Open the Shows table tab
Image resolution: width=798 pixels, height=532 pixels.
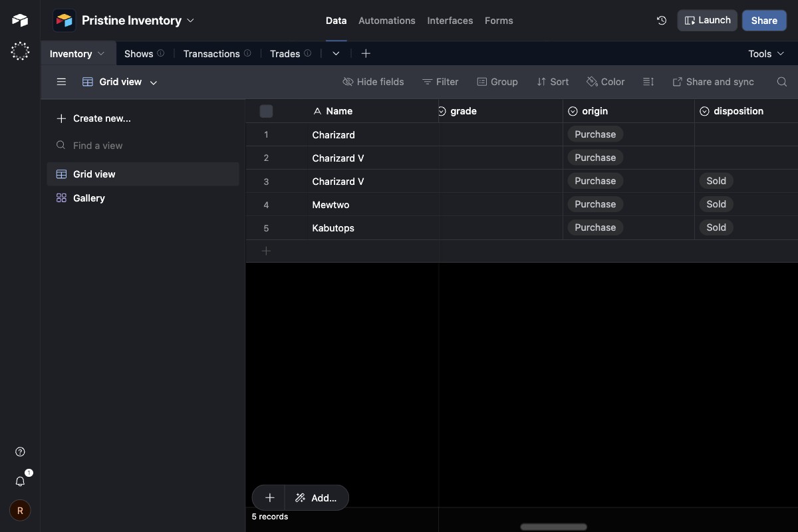pyautogui.click(x=138, y=53)
